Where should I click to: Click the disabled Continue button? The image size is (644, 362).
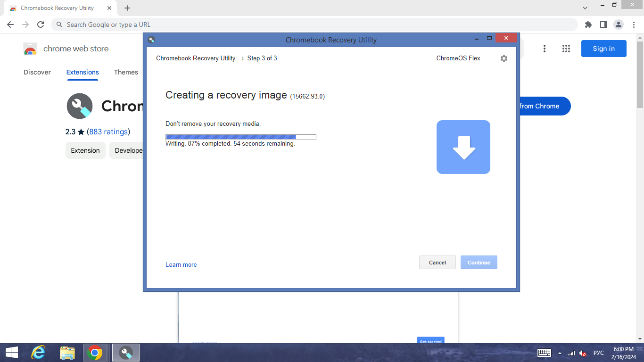tap(479, 263)
